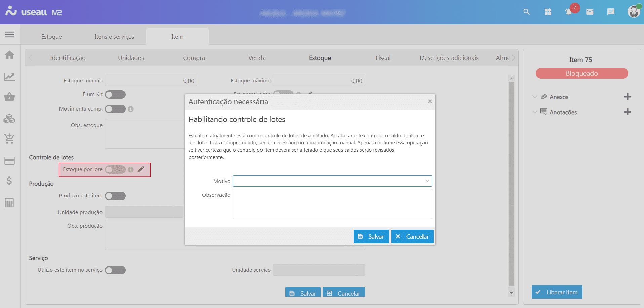Click the Liberar item button

coord(557,292)
